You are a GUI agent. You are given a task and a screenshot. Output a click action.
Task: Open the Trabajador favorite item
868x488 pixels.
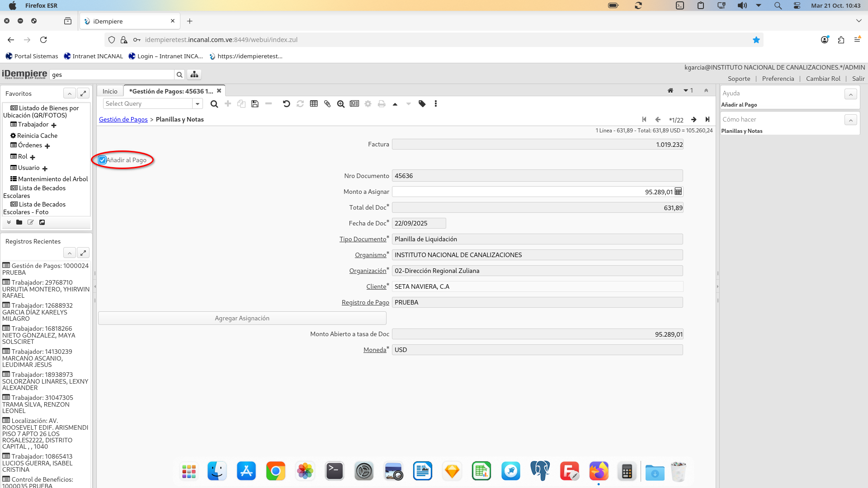[33, 124]
